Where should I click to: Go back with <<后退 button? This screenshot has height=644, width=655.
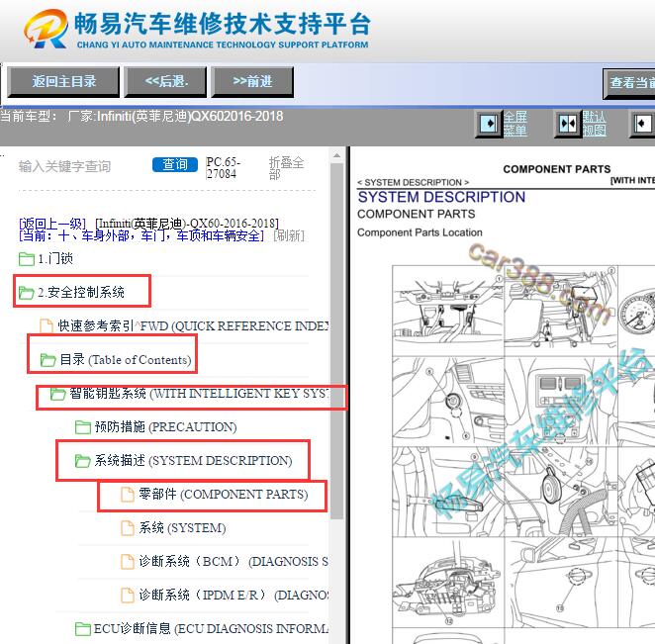[166, 81]
